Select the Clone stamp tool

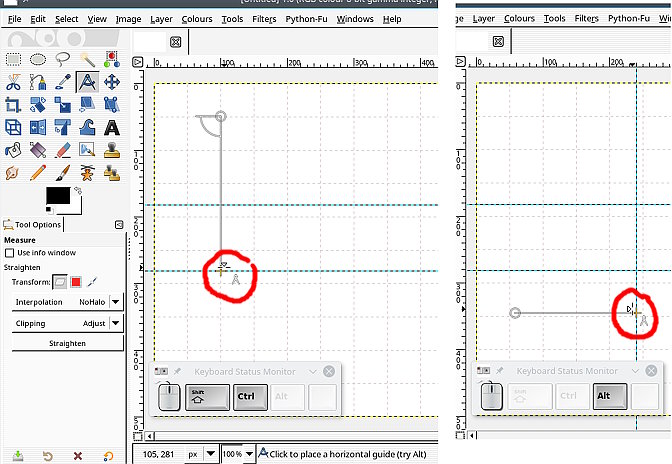[111, 150]
